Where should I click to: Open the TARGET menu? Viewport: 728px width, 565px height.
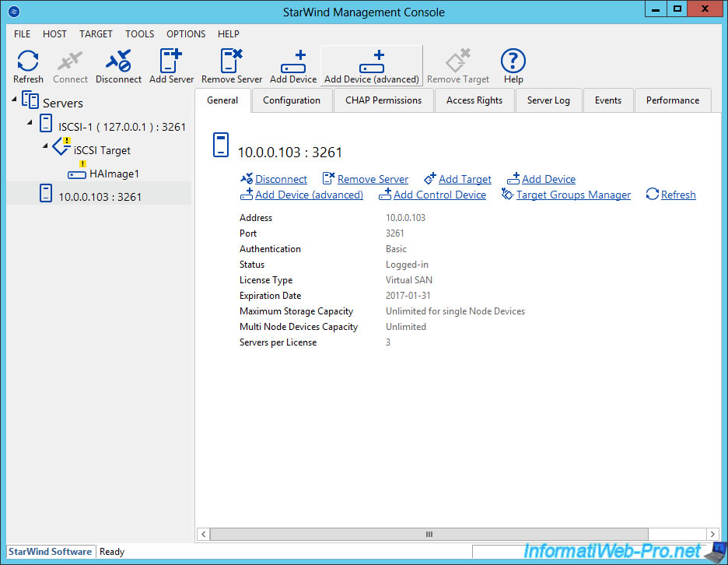point(96,33)
